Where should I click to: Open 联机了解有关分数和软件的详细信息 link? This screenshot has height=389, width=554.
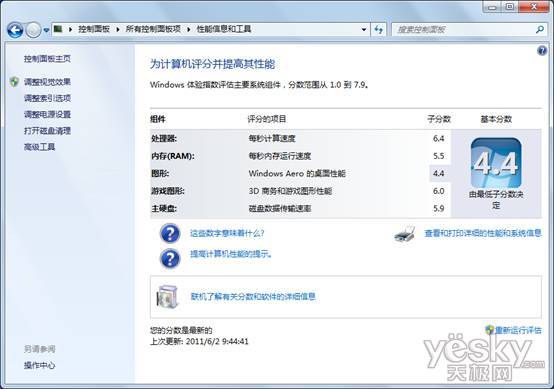(x=253, y=296)
